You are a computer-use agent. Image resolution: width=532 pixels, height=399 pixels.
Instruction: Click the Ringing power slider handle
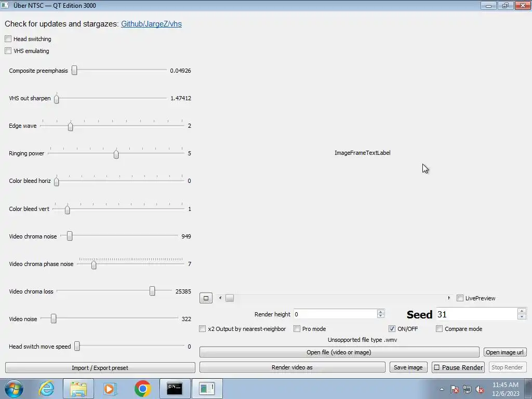116,154
